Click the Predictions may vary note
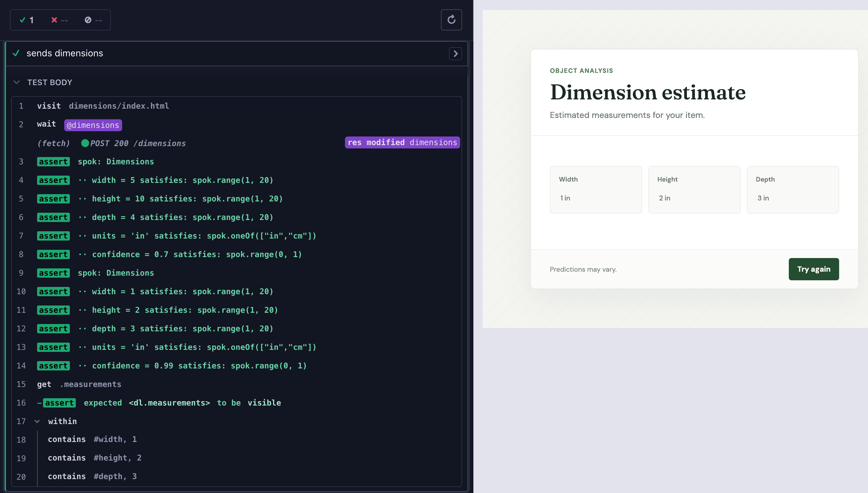The width and height of the screenshot is (868, 493). pos(583,269)
